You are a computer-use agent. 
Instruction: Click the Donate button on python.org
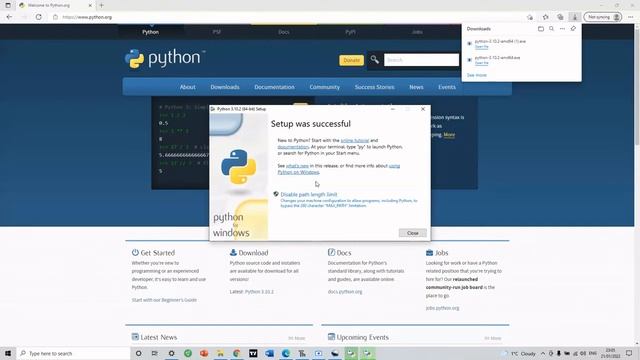click(x=351, y=60)
